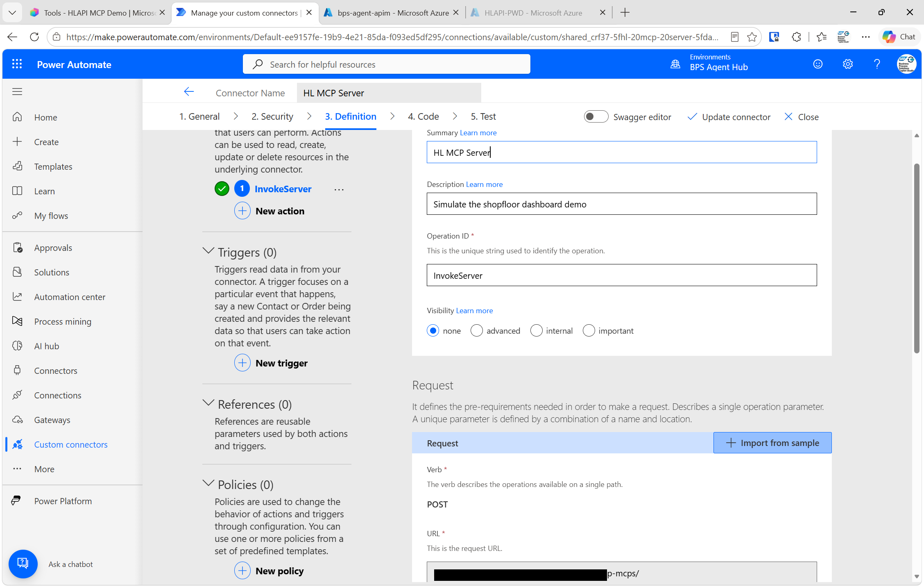This screenshot has width=924, height=587.
Task: Click the New action plus icon
Action: click(x=242, y=211)
